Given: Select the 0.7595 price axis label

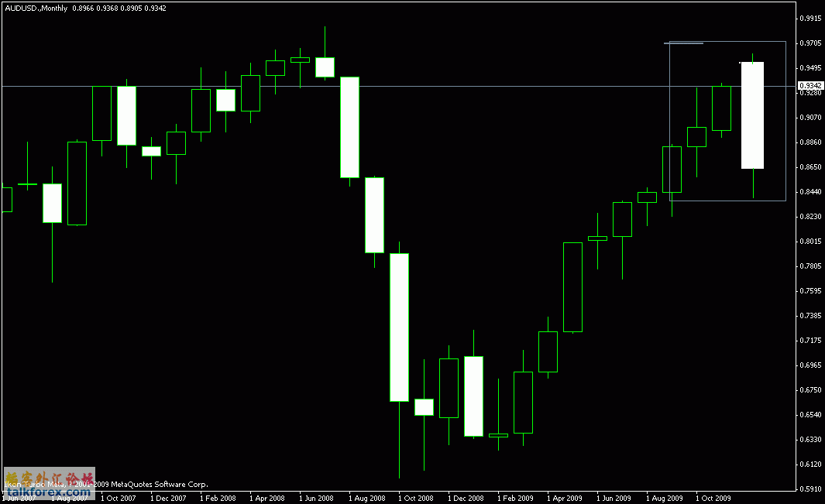Looking at the screenshot, I should [x=810, y=291].
